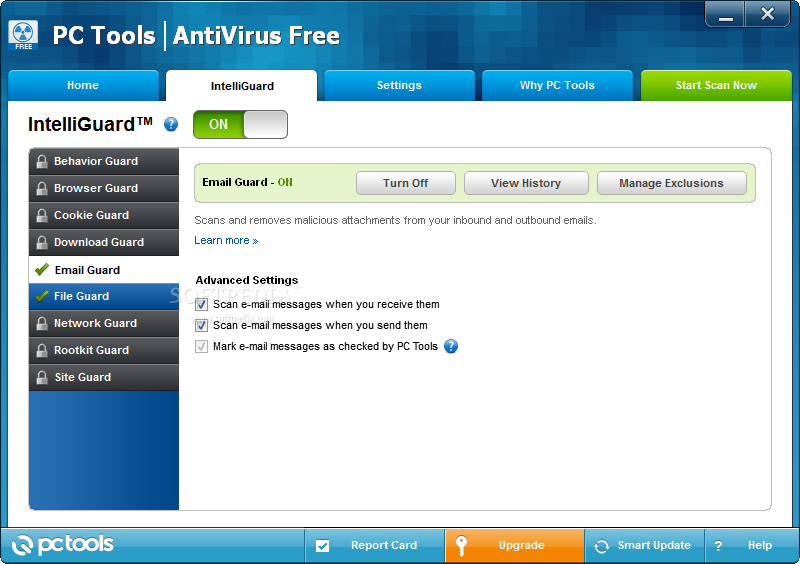Select Email Guard in the sidebar
Image resolution: width=800 pixels, height=564 pixels.
click(x=104, y=270)
